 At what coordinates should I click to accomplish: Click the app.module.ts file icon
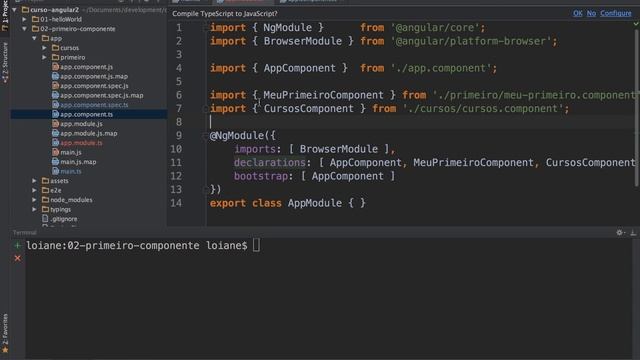tap(56, 143)
